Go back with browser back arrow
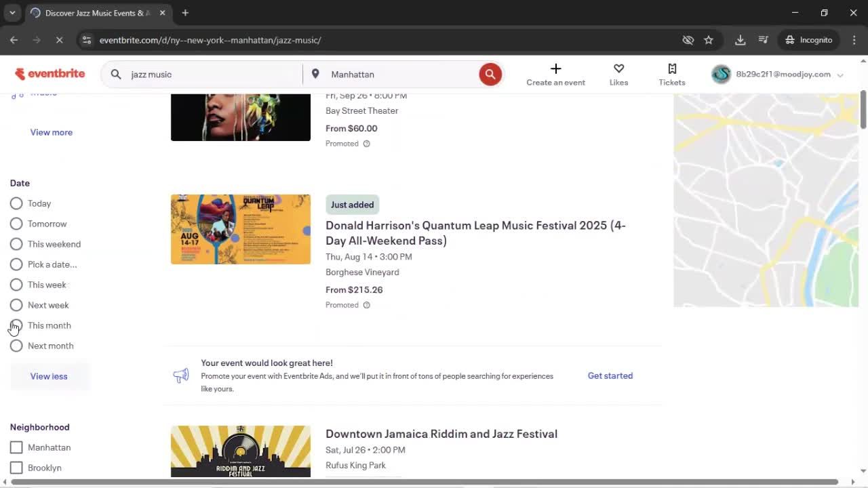The height and width of the screenshot is (488, 868). coord(14,40)
